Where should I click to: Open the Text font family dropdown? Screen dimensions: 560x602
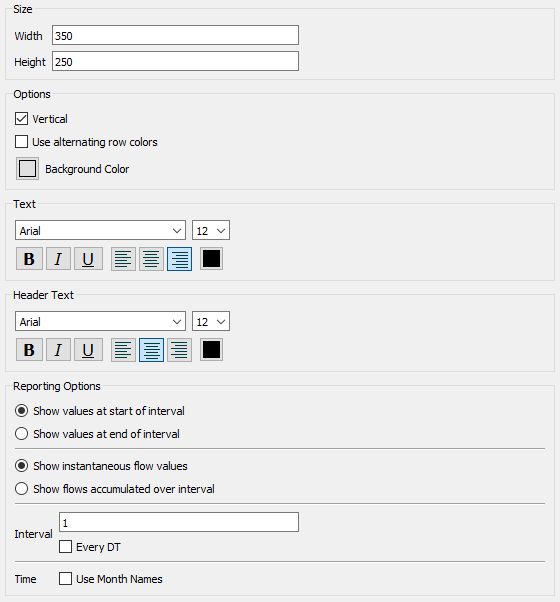pyautogui.click(x=101, y=230)
